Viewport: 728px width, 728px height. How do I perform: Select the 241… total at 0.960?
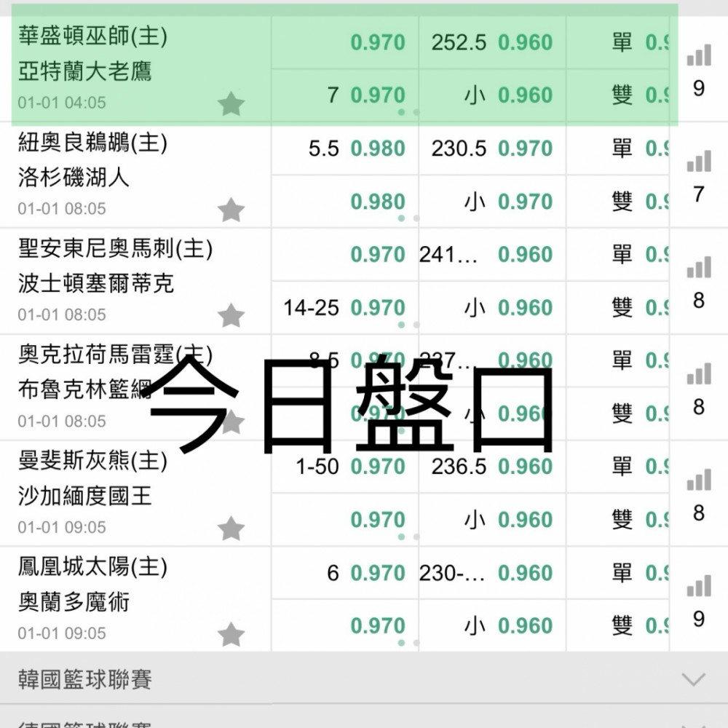[x=492, y=254]
